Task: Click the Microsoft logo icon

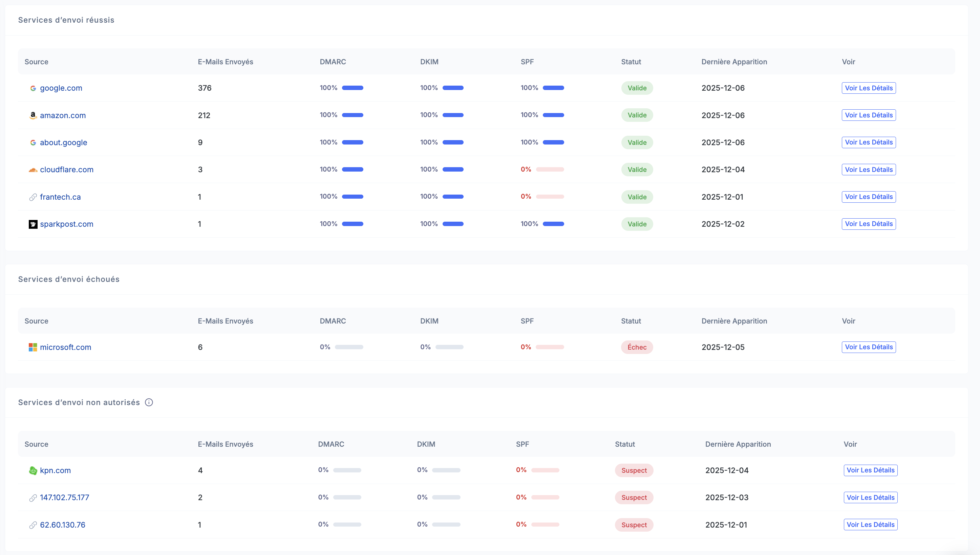Action: pyautogui.click(x=33, y=347)
